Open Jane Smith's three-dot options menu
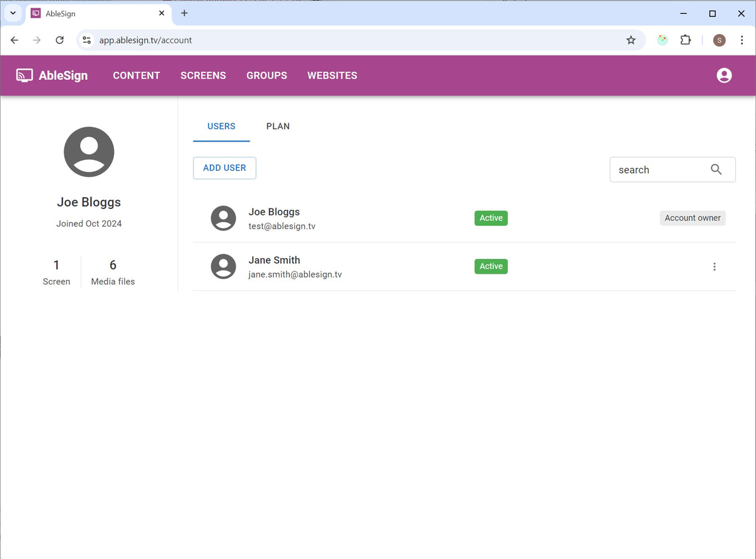The width and height of the screenshot is (756, 559). pos(714,266)
